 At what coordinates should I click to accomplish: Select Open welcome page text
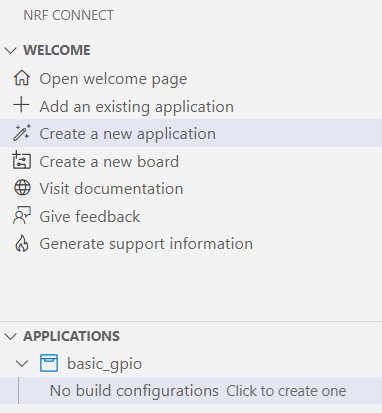pos(113,79)
